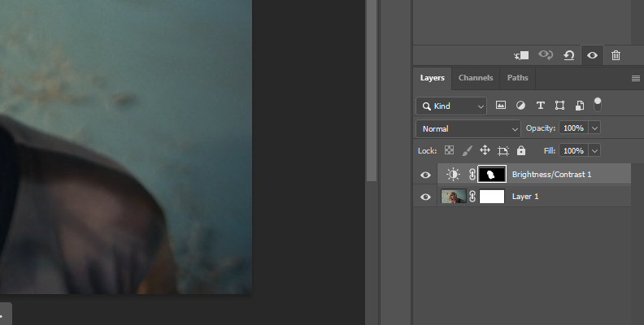Open the Normal blend mode dropdown

click(x=468, y=129)
